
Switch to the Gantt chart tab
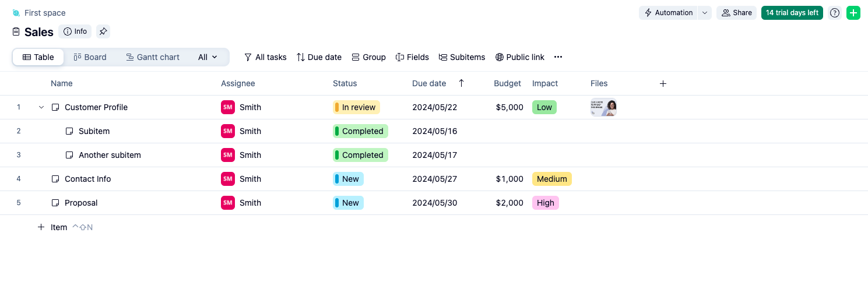[x=152, y=57]
